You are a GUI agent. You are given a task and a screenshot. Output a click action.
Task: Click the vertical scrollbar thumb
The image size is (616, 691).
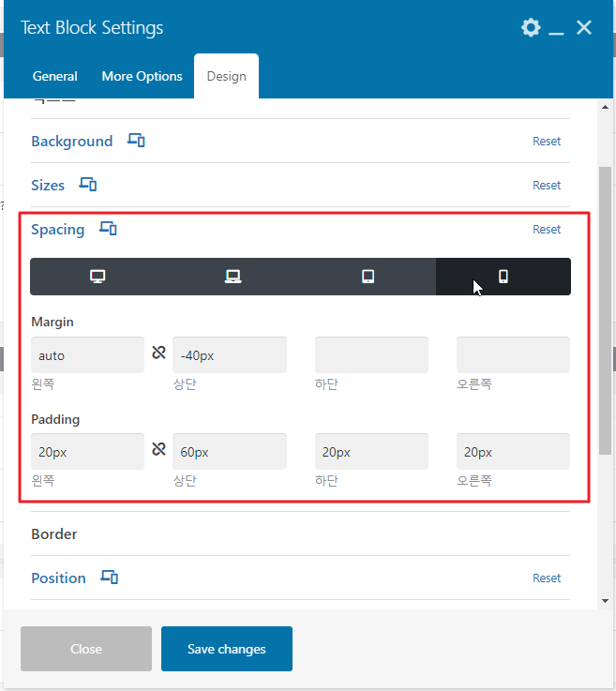605,310
